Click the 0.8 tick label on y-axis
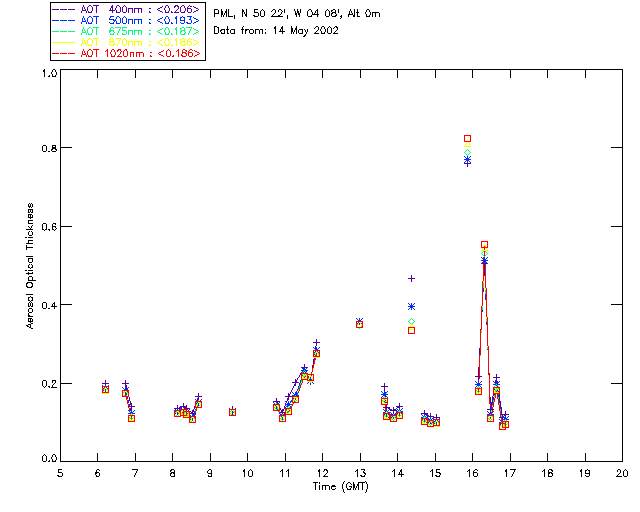Image resolution: width=640 pixels, height=512 pixels. click(49, 148)
